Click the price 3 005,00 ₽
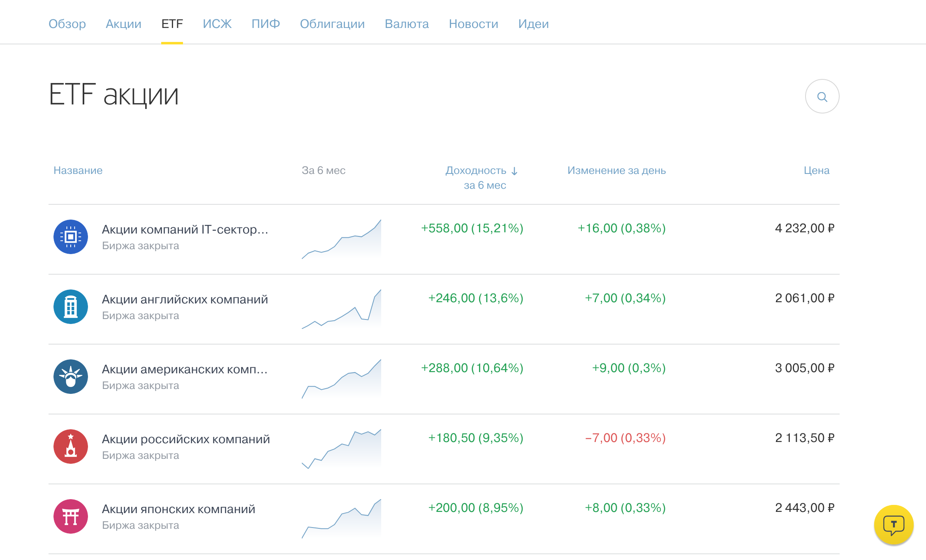Screen dimensions: 926x560 805,368
